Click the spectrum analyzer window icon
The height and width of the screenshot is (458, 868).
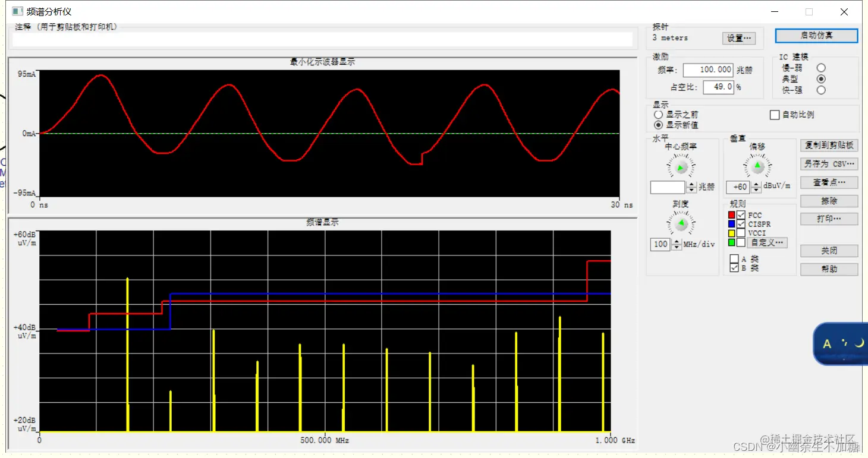tap(17, 11)
